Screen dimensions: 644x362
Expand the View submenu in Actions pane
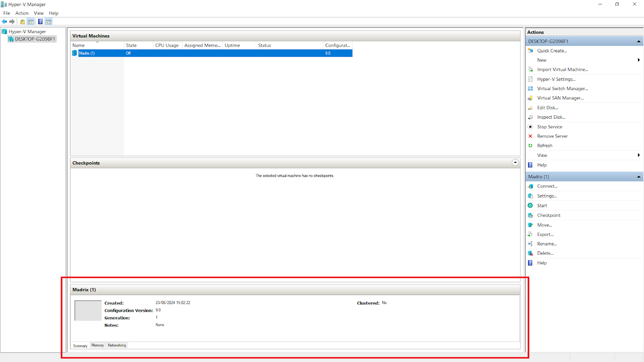pyautogui.click(x=542, y=155)
